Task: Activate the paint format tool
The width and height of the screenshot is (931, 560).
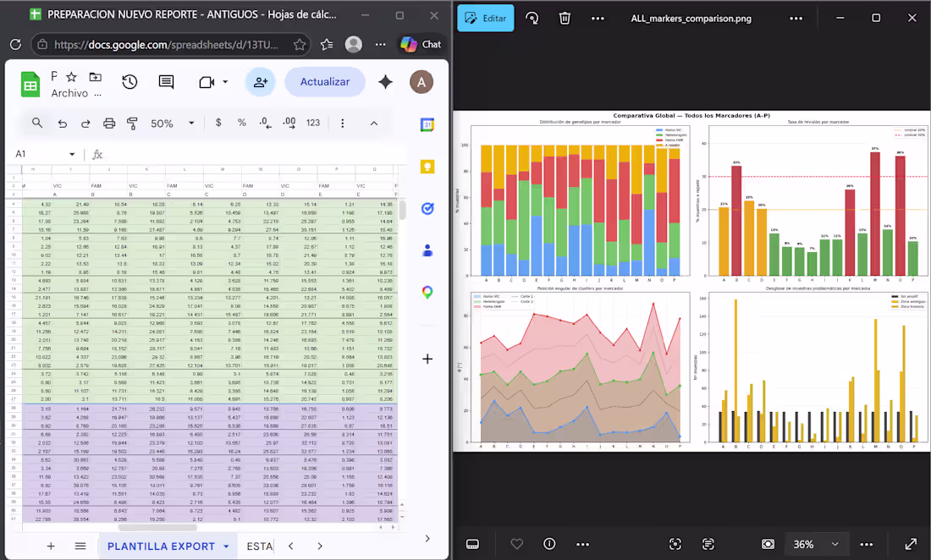Action: (x=132, y=124)
